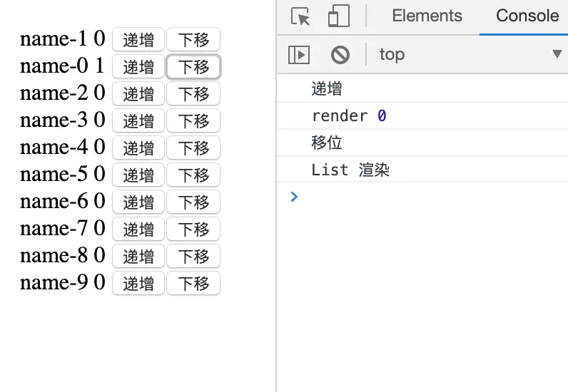Increment name-8 using 递增

coord(138,256)
